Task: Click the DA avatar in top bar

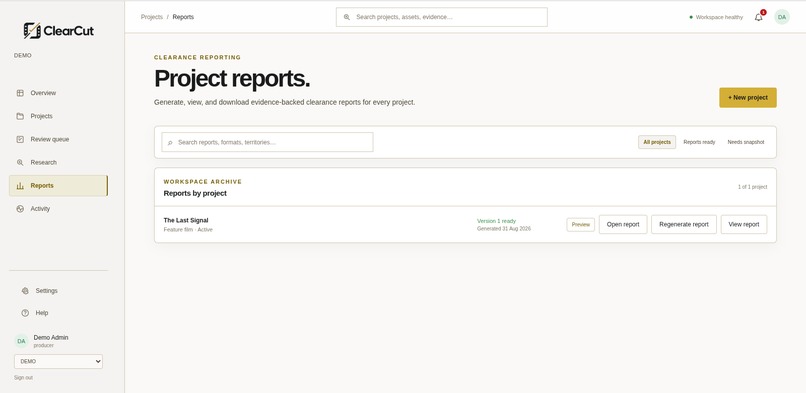Action: pyautogui.click(x=782, y=17)
